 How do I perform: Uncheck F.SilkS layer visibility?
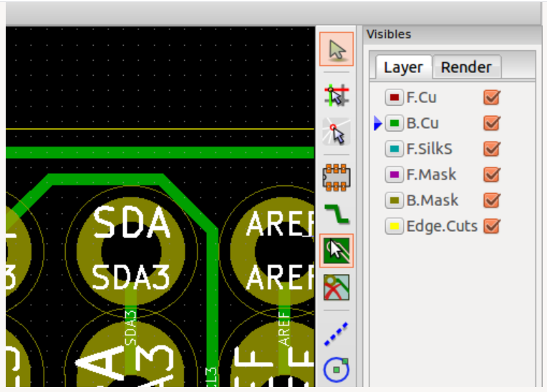(492, 149)
